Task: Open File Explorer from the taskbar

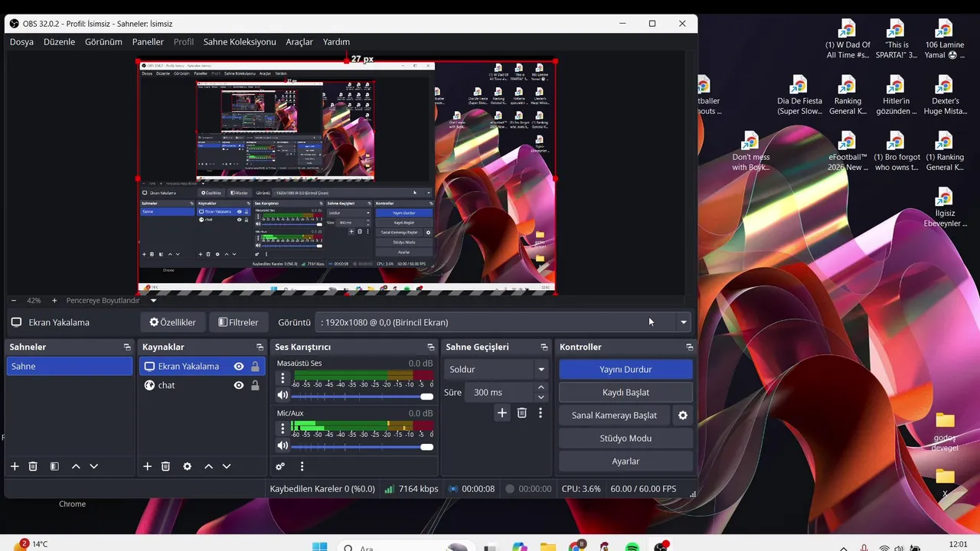Action: click(547, 546)
